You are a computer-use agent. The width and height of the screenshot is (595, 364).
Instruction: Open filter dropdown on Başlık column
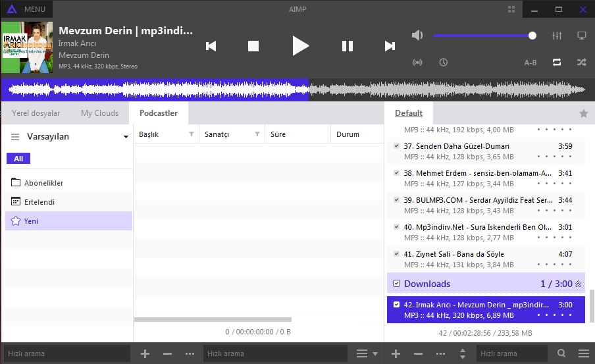click(192, 134)
